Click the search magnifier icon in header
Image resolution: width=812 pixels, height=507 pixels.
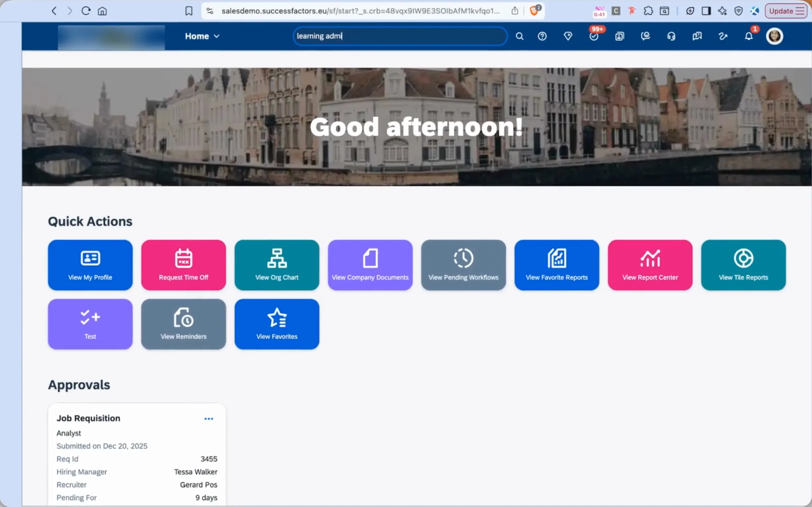point(519,36)
